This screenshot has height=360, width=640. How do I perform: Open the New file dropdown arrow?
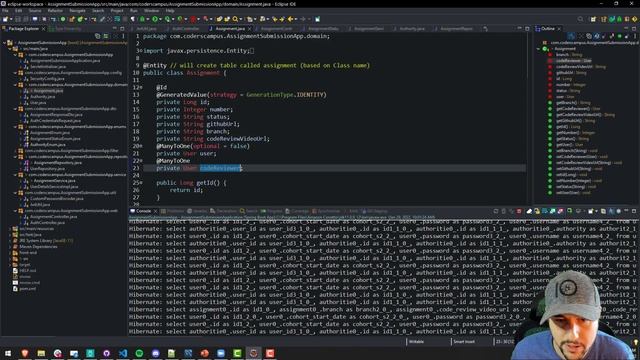click(10, 19)
